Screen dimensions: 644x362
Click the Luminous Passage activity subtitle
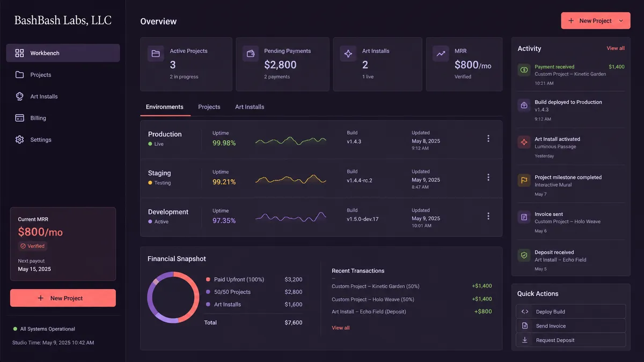coord(555,146)
